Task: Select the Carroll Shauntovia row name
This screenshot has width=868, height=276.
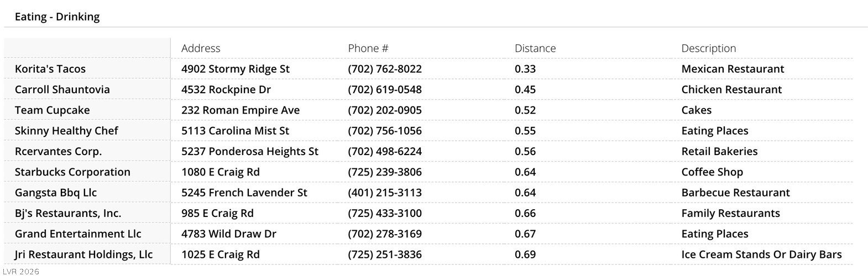Action: coord(62,89)
